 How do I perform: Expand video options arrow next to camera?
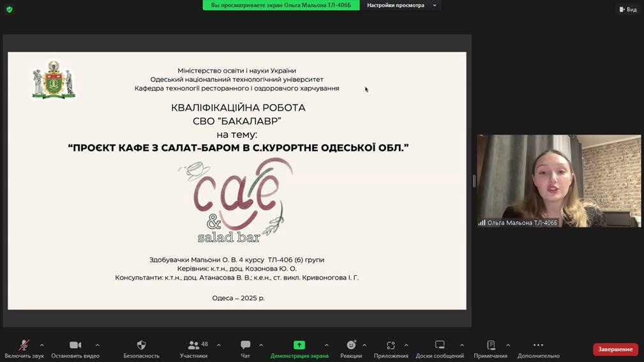point(98,345)
